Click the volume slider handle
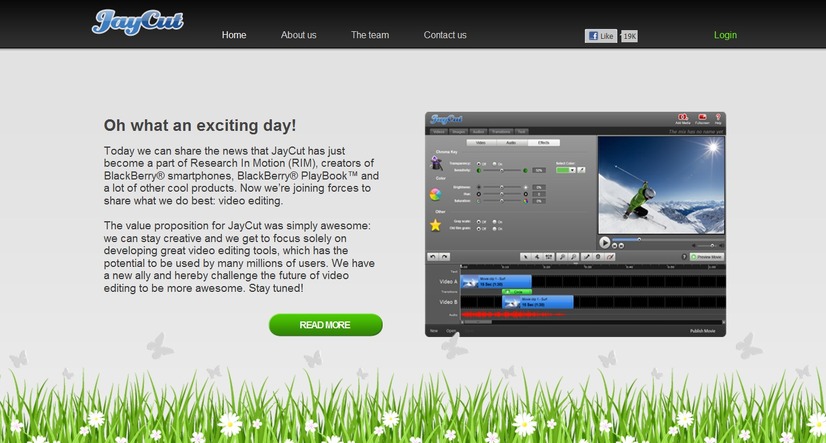826x443 pixels. pos(712,245)
